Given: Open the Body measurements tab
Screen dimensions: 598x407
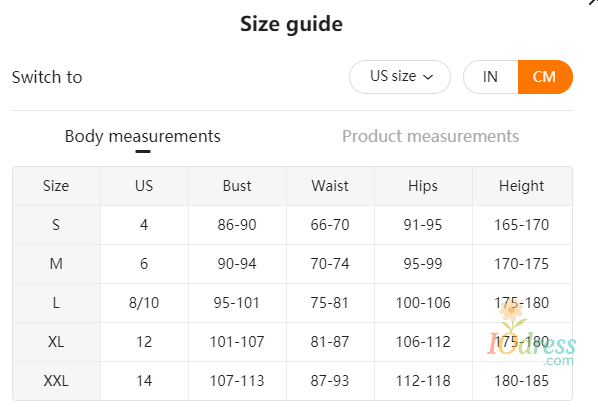Looking at the screenshot, I should click(143, 137).
